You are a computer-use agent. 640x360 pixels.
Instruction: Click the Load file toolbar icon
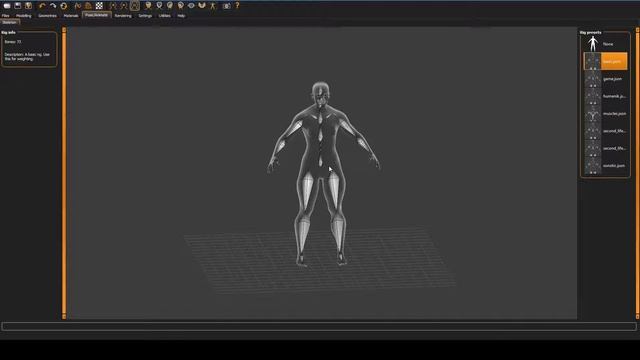[x=7, y=6]
